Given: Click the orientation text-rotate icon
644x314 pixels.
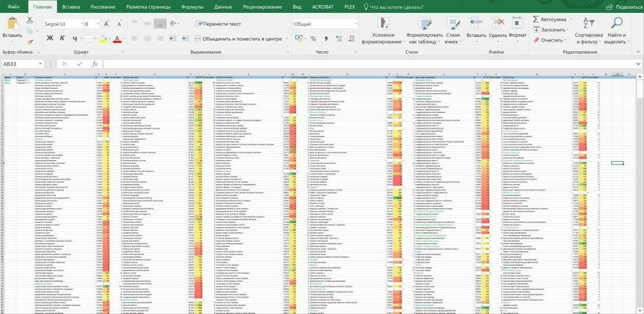Looking at the screenshot, I should click(x=173, y=24).
